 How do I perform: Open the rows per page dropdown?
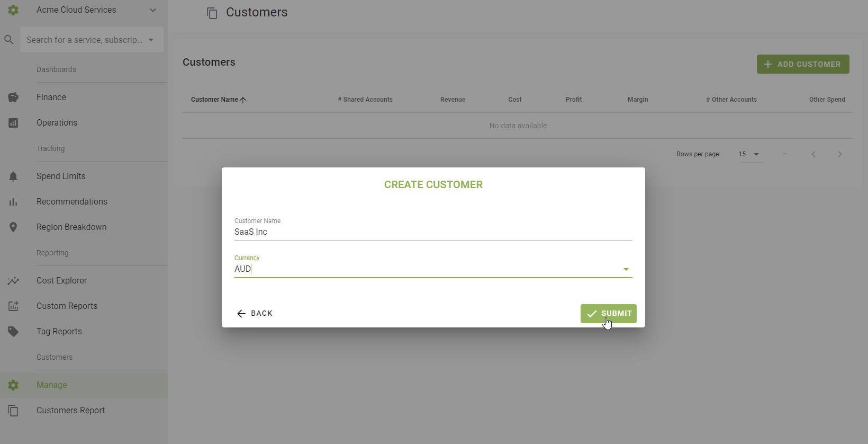point(751,154)
